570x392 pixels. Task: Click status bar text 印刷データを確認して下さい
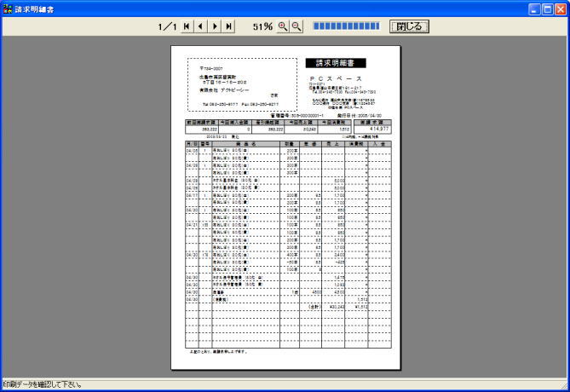(43, 384)
